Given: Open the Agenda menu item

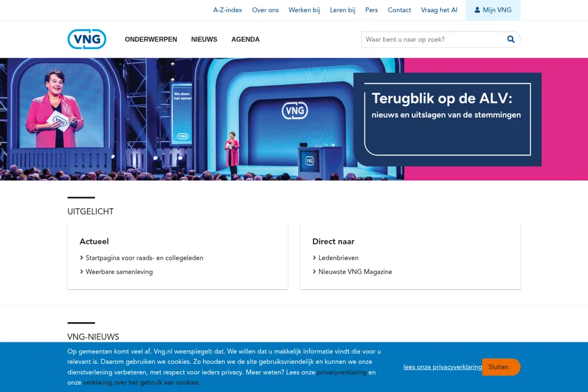Looking at the screenshot, I should point(245,39).
